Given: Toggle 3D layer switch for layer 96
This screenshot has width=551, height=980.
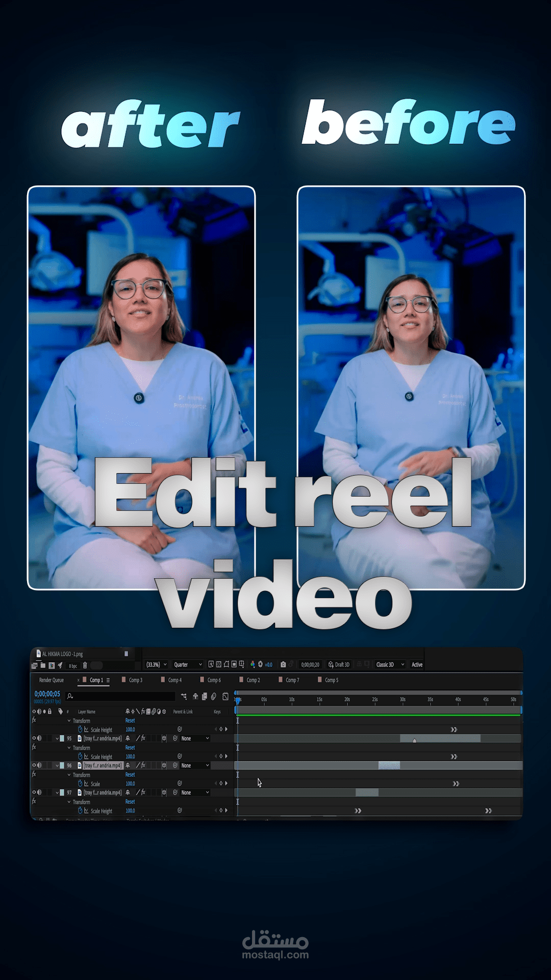Looking at the screenshot, I should click(164, 765).
